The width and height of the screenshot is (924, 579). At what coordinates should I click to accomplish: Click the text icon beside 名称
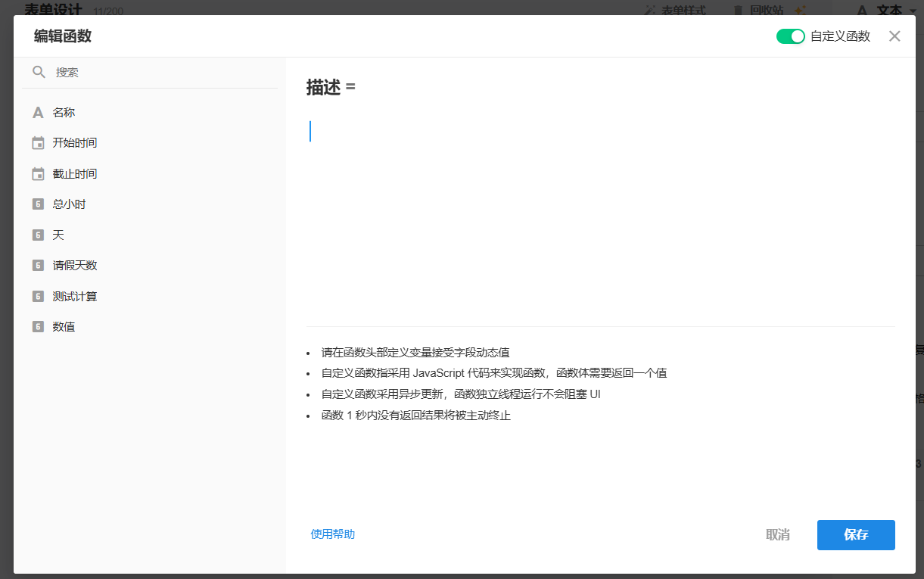(x=38, y=113)
